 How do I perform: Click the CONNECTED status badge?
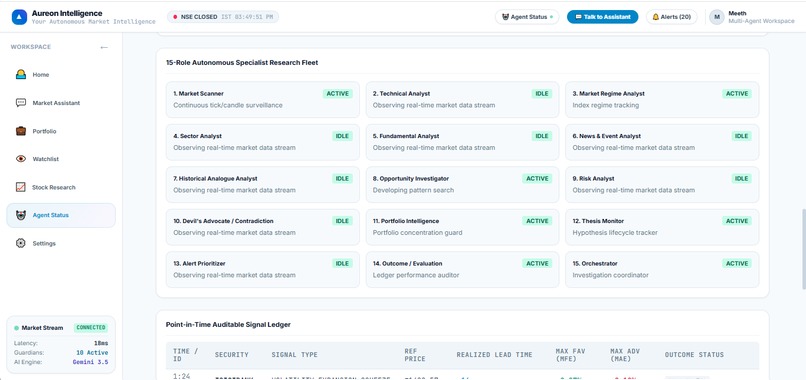tap(90, 328)
